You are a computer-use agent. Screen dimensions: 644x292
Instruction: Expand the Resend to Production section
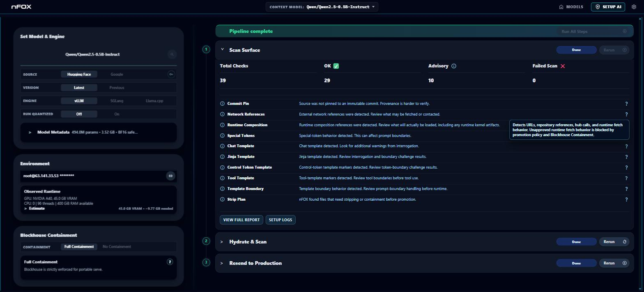pos(222,263)
